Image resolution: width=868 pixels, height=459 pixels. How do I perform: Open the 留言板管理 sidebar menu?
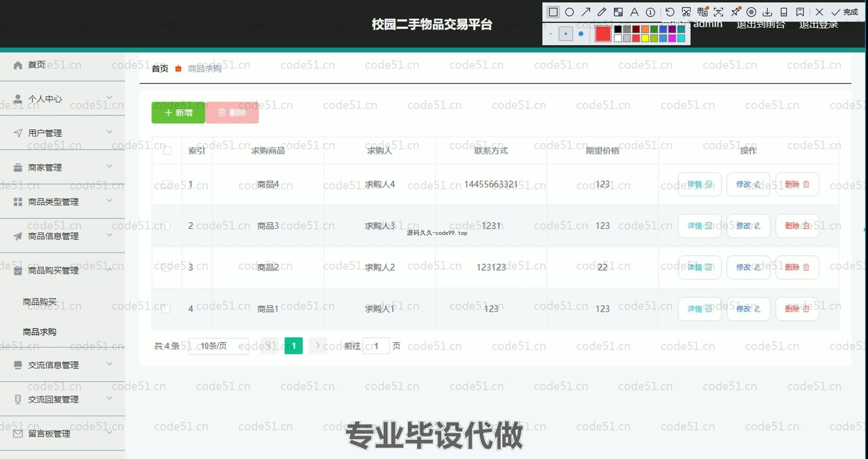pos(62,433)
